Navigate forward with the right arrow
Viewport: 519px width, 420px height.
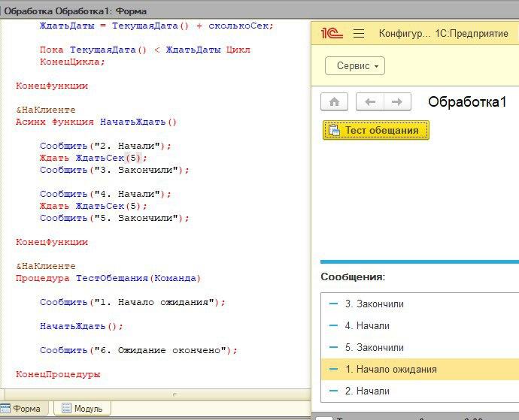click(397, 102)
